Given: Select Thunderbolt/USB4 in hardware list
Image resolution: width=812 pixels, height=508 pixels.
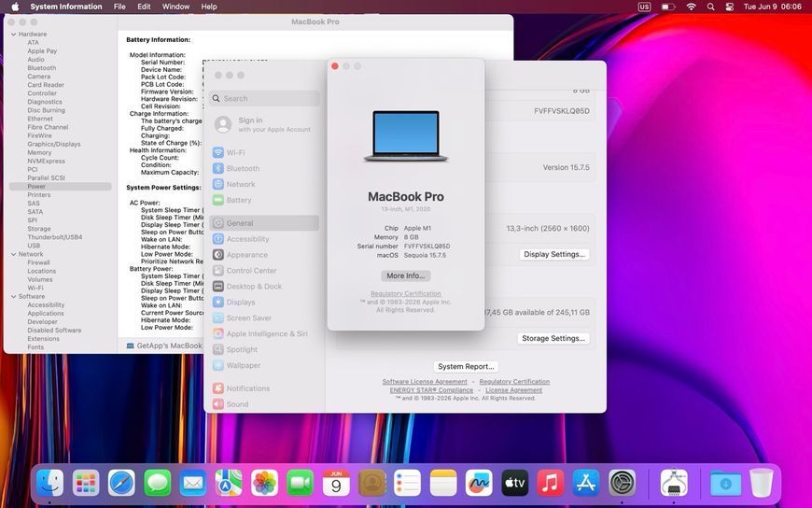Looking at the screenshot, I should pyautogui.click(x=55, y=237).
